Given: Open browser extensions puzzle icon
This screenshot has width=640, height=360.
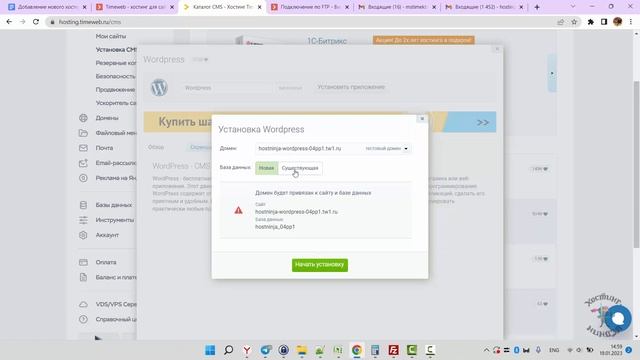Looking at the screenshot, I should pos(590,22).
